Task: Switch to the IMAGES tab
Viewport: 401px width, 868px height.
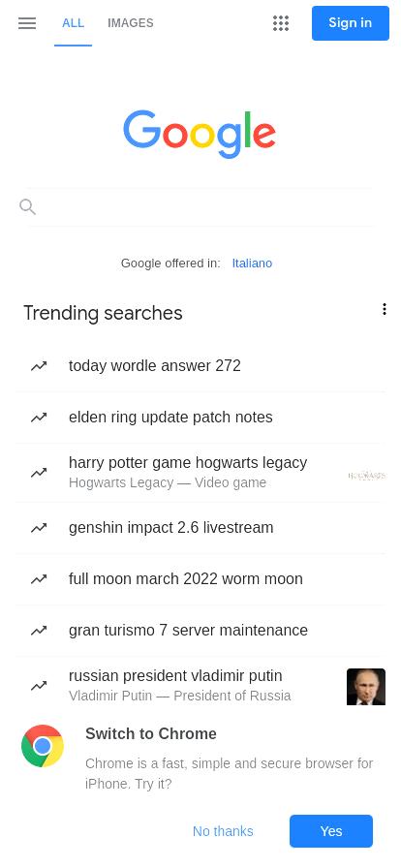Action: 131,23
